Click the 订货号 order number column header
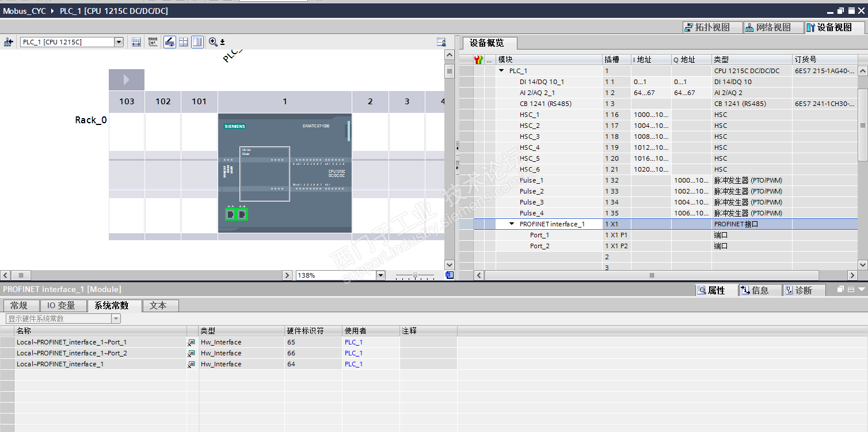Image resolution: width=868 pixels, height=432 pixels. tap(825, 59)
